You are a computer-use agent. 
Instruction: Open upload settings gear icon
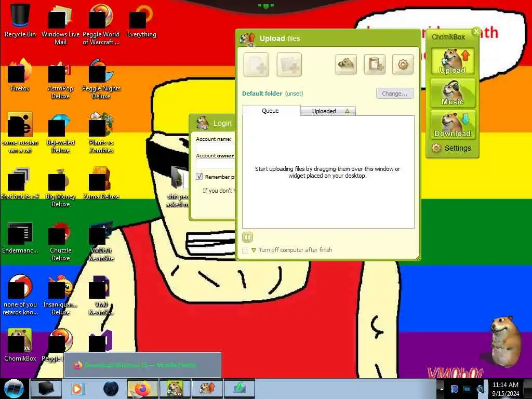pos(403,64)
